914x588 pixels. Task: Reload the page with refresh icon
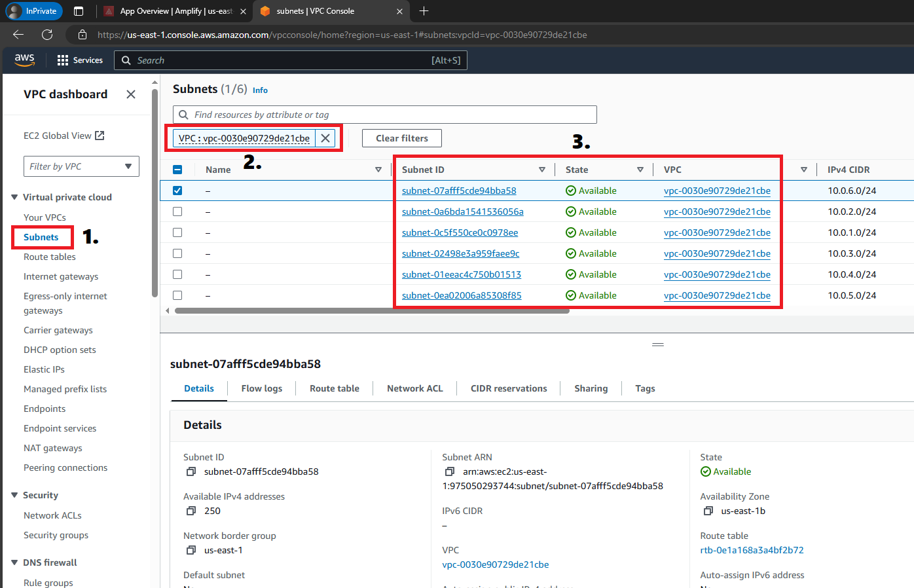47,35
